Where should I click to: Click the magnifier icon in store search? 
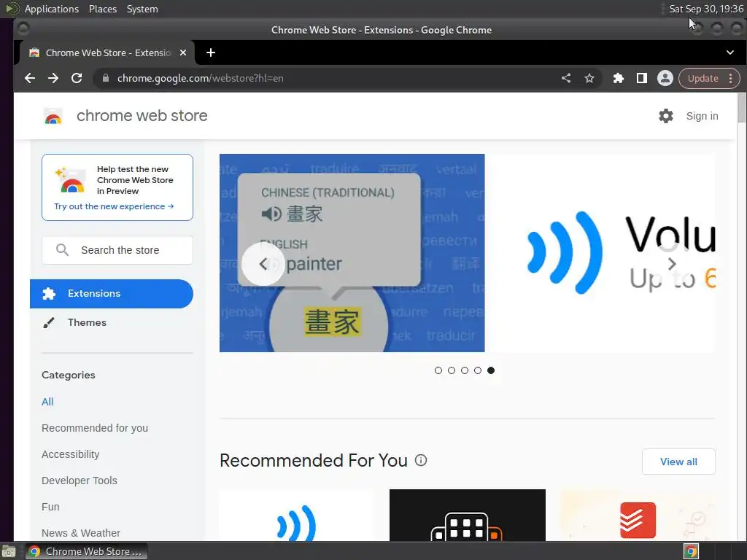point(63,250)
